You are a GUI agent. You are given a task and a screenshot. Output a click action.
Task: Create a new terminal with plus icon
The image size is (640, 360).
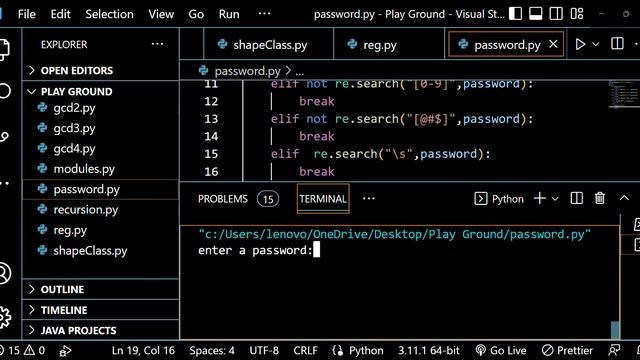point(540,198)
